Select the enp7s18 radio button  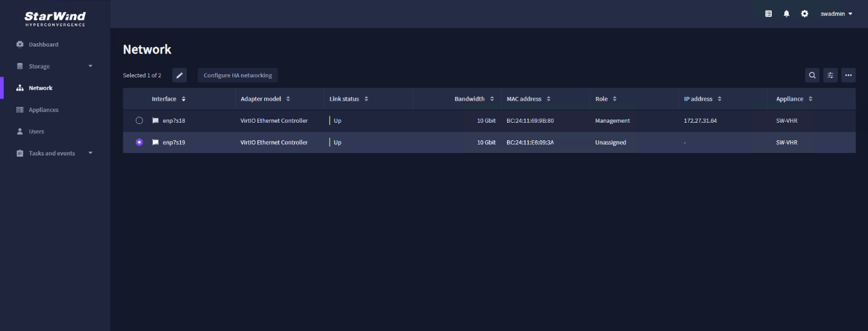[x=140, y=121]
